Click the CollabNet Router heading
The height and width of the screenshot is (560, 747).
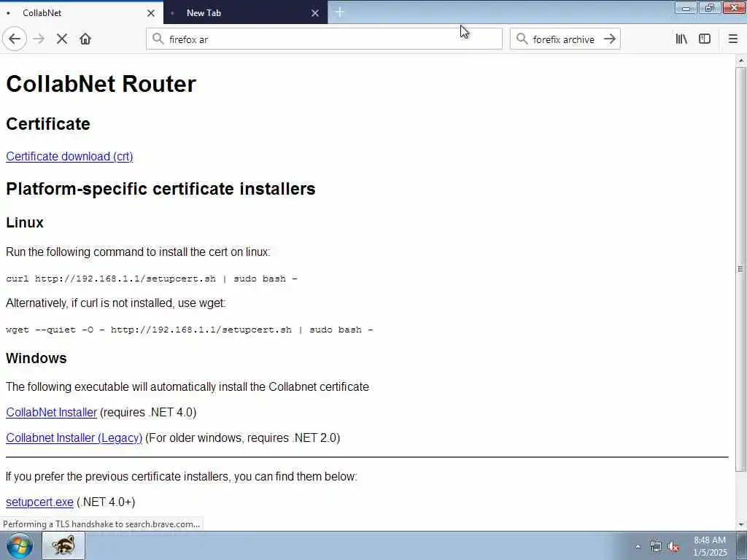[101, 84]
